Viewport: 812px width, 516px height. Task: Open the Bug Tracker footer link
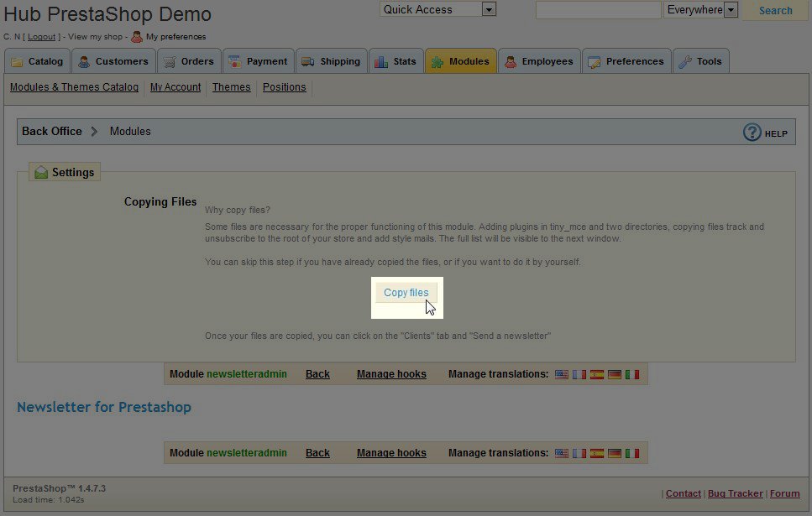tap(735, 493)
